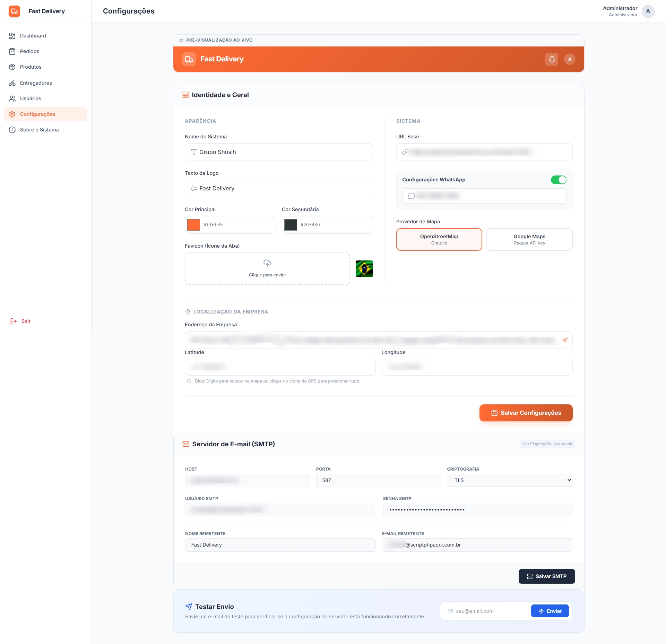This screenshot has height=644, width=666.
Task: Click the round A avatar in live preview
Action: pos(569,59)
